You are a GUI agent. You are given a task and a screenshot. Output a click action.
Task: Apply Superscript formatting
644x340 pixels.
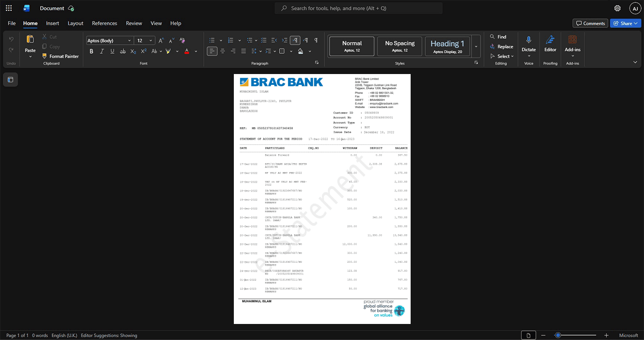pos(144,51)
